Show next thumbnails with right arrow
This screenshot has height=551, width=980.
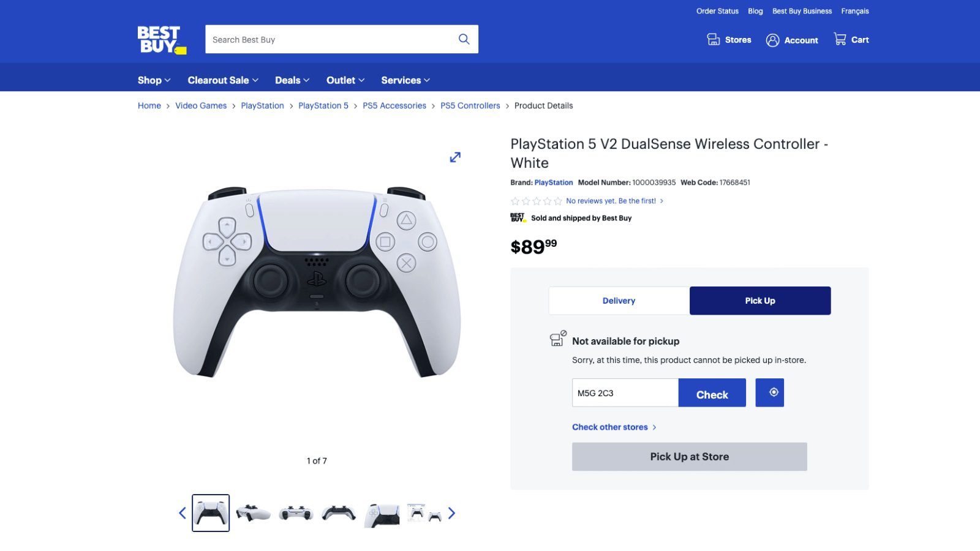pyautogui.click(x=451, y=513)
